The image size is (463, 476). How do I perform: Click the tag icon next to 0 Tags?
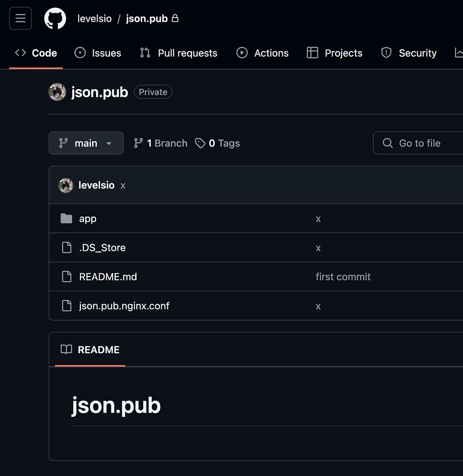[x=200, y=143]
